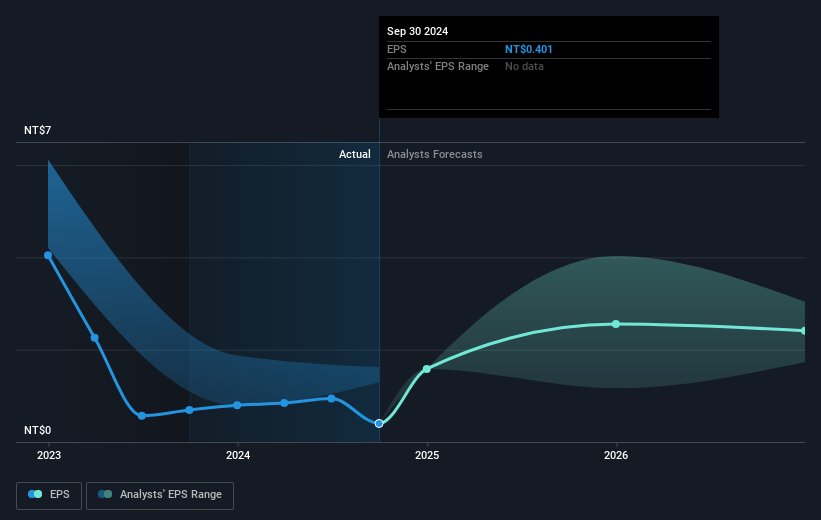The width and height of the screenshot is (821, 520).
Task: Click the No data tooltip value
Action: click(524, 67)
